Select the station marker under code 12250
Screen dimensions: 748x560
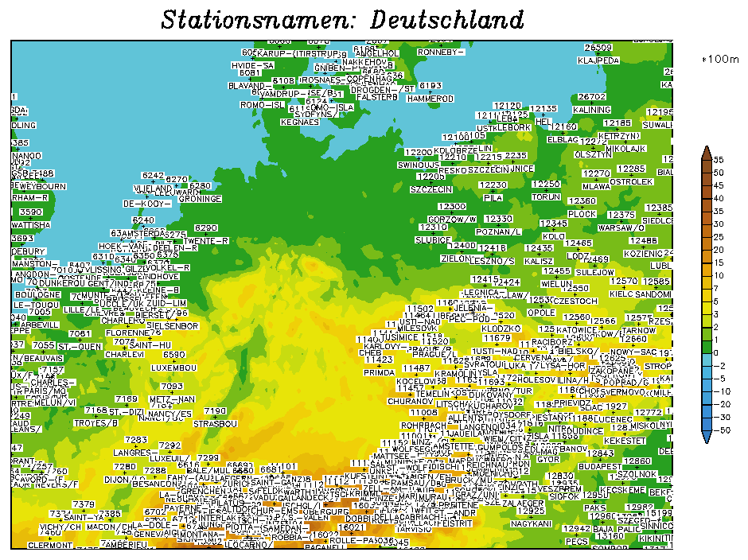click(x=545, y=191)
